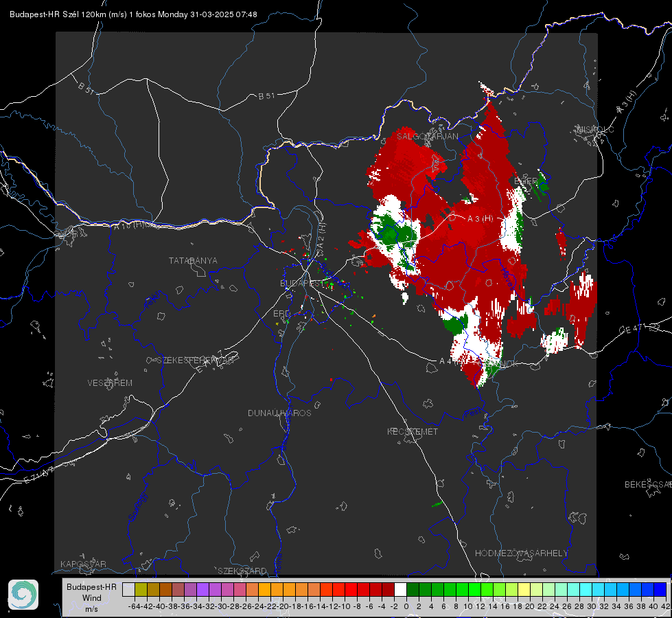
Task: Select the HÓDMEZŐVÁSÁRHELY city label
Action: (521, 553)
